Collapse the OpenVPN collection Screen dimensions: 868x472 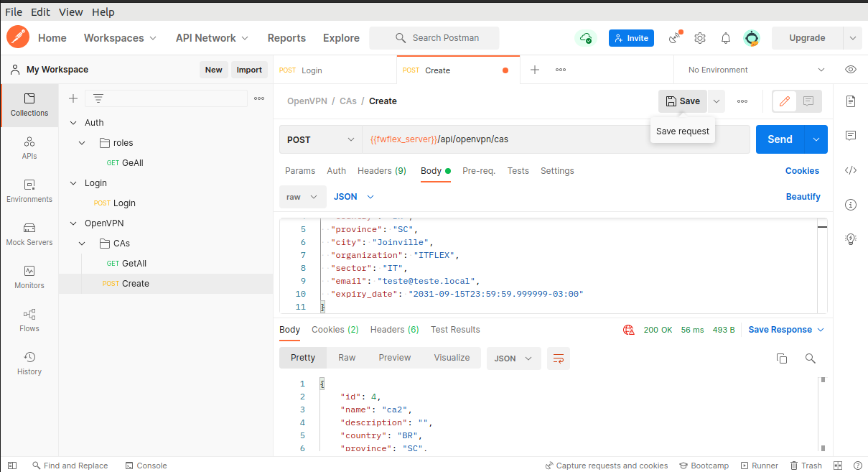73,223
